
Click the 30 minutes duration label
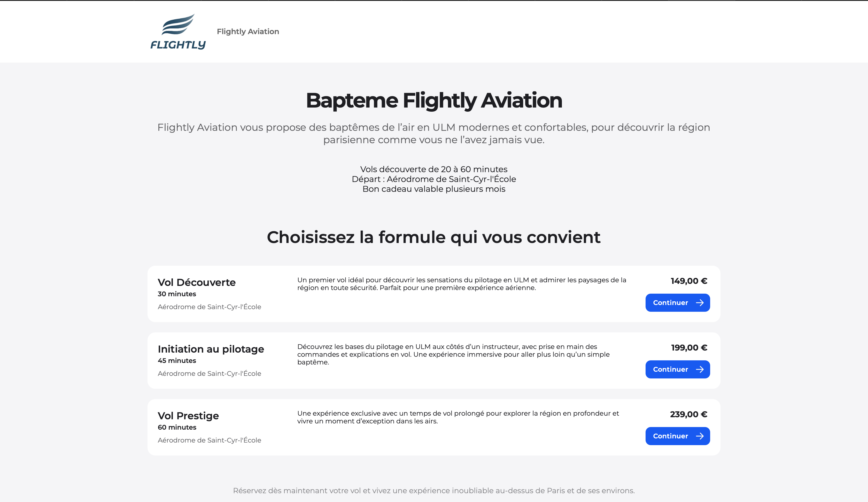[x=177, y=294]
